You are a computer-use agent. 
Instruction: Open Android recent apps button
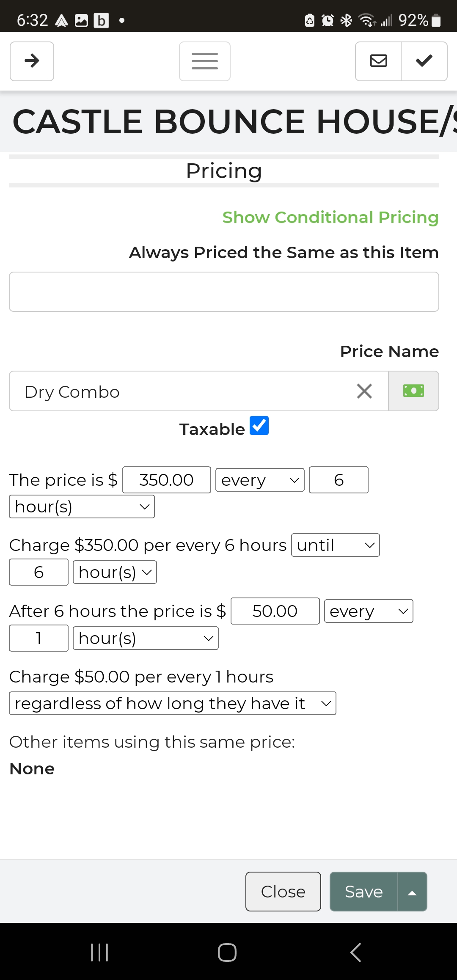(x=100, y=952)
